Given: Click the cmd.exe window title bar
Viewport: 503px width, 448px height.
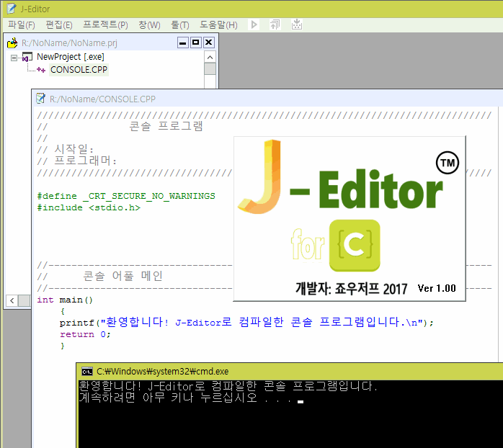Looking at the screenshot, I should pyautogui.click(x=290, y=372).
